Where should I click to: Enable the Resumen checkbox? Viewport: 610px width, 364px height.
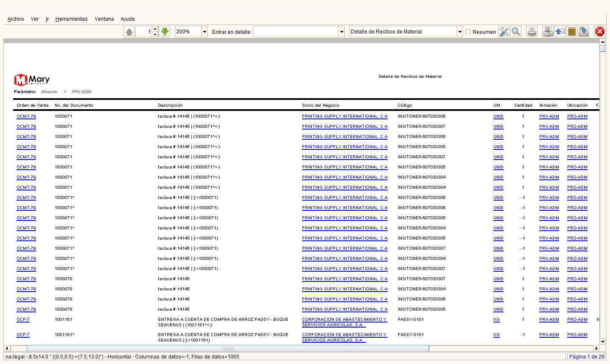(468, 32)
